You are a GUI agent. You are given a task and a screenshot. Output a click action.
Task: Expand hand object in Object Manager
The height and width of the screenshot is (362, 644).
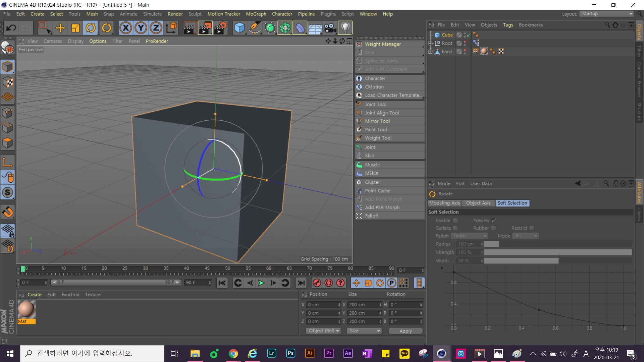coord(430,52)
